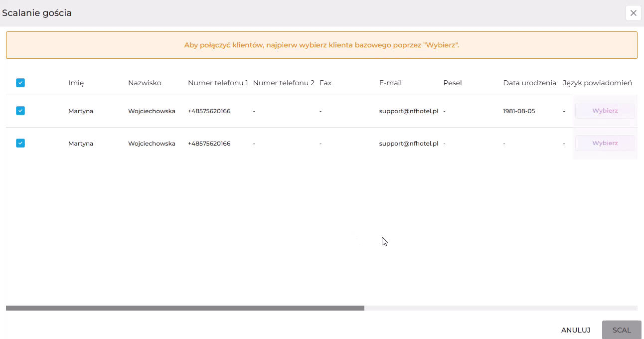Click the 1981-08-05 birthdate cell
Screen dimensions: 644x339
coord(519,111)
